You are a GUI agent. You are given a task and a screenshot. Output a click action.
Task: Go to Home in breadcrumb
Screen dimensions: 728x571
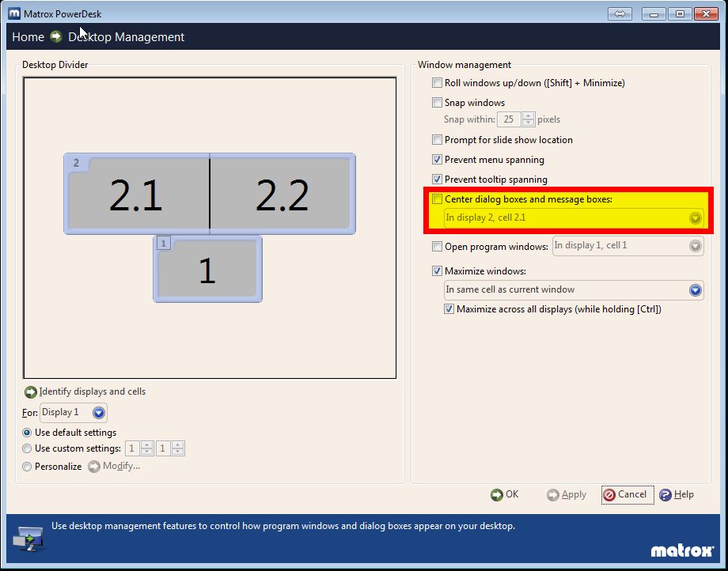[x=28, y=36]
